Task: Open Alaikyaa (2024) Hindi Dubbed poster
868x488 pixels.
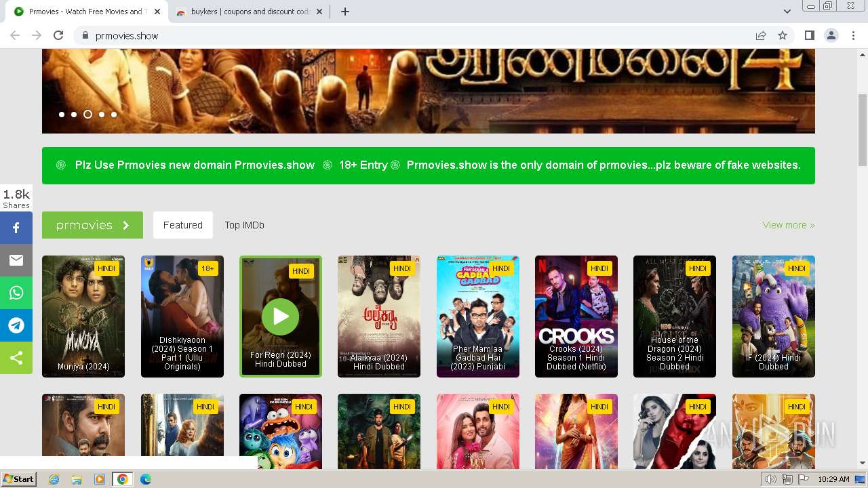Action: 379,317
